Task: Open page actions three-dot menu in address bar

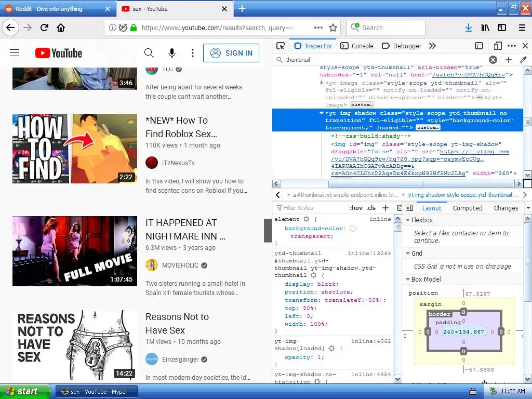Action: click(x=318, y=28)
